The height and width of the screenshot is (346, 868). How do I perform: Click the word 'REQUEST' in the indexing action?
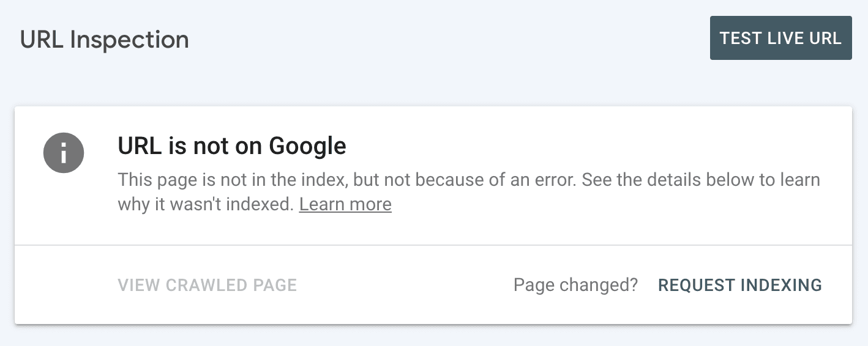click(x=697, y=285)
